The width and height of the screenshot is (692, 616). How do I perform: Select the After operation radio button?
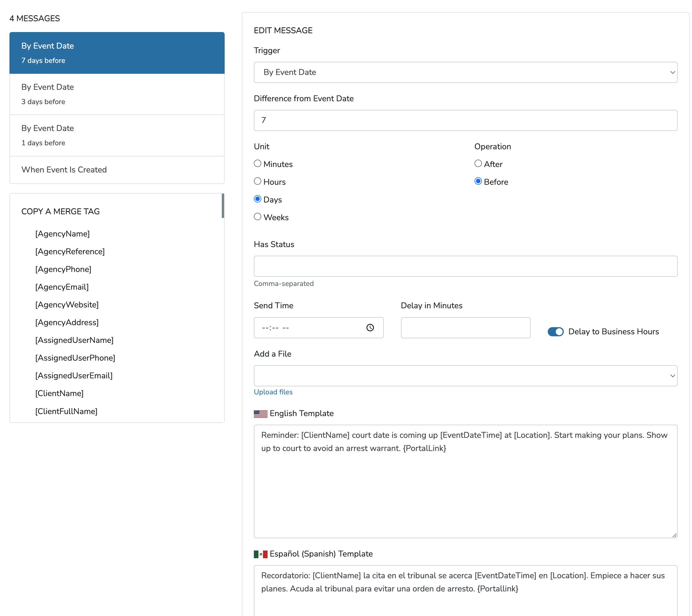478,164
